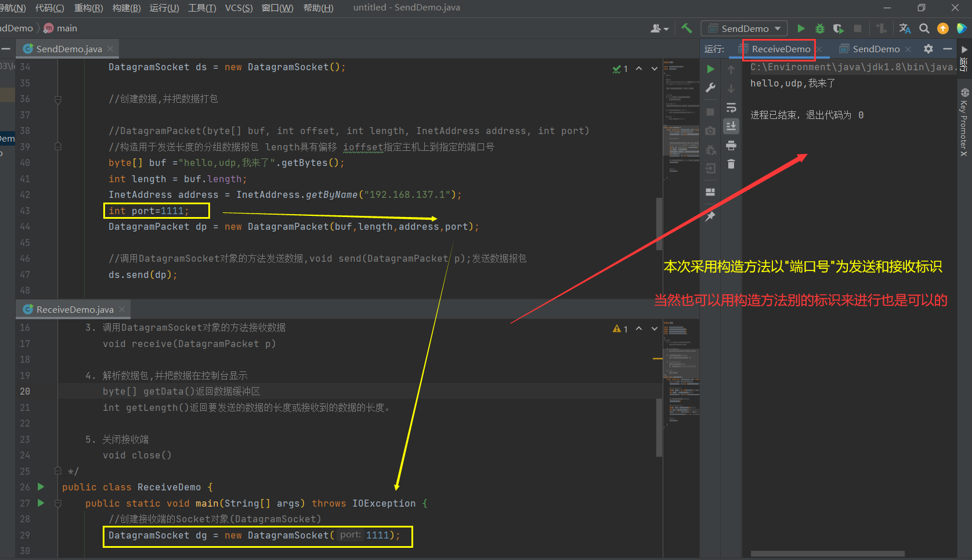
Task: Switch to the SendDemo tab in run panel
Action: pos(876,49)
